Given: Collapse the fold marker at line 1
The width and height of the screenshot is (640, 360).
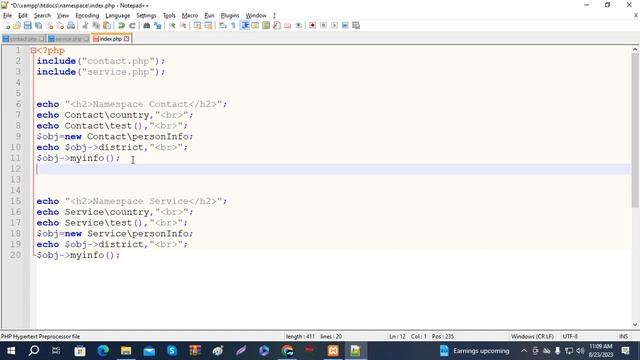Looking at the screenshot, I should click(x=33, y=51).
